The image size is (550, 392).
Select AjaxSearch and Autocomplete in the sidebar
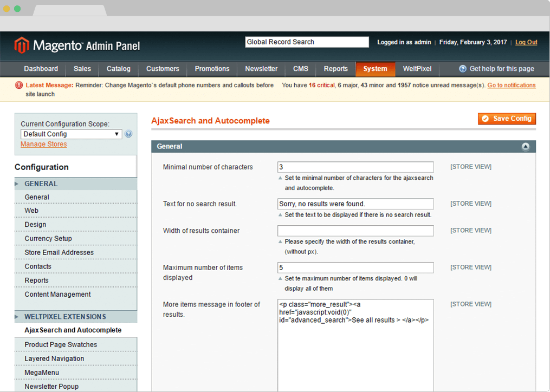tap(76, 330)
